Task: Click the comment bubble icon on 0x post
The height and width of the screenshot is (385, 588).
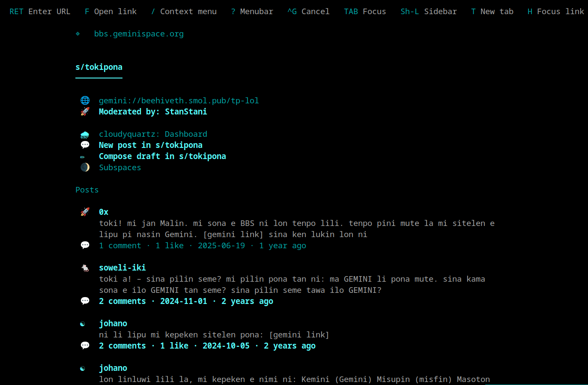Action: [x=85, y=245]
